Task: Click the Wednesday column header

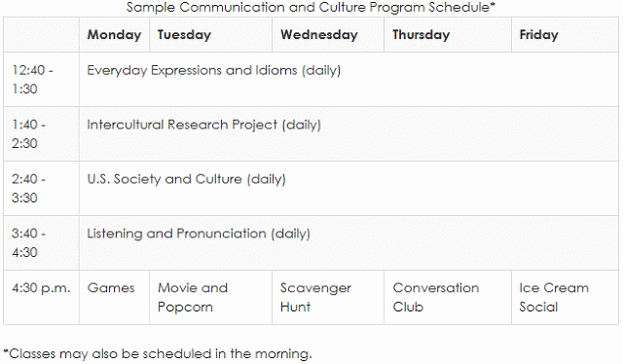Action: tap(328, 35)
